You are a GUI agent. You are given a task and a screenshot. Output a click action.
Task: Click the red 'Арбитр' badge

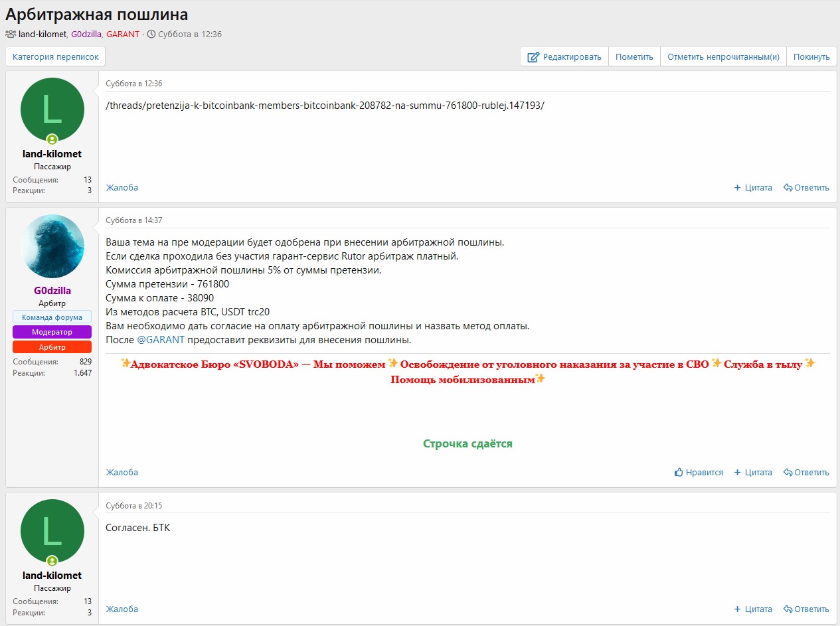[52, 347]
